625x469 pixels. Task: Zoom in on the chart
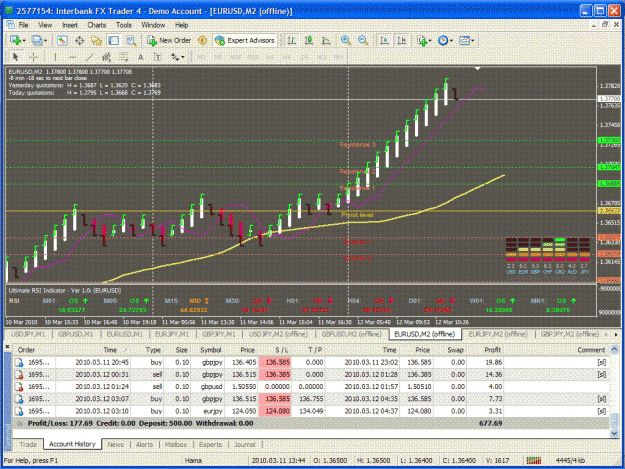346,40
